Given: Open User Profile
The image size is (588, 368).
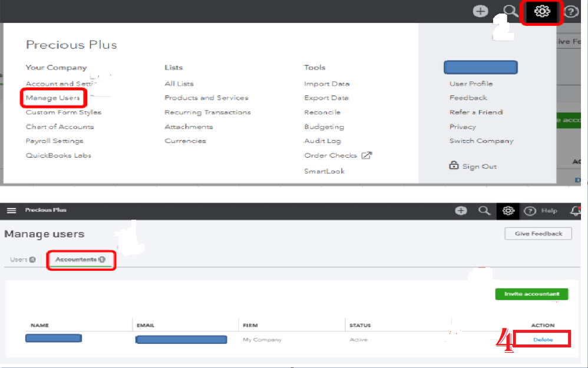Looking at the screenshot, I should click(x=471, y=84).
